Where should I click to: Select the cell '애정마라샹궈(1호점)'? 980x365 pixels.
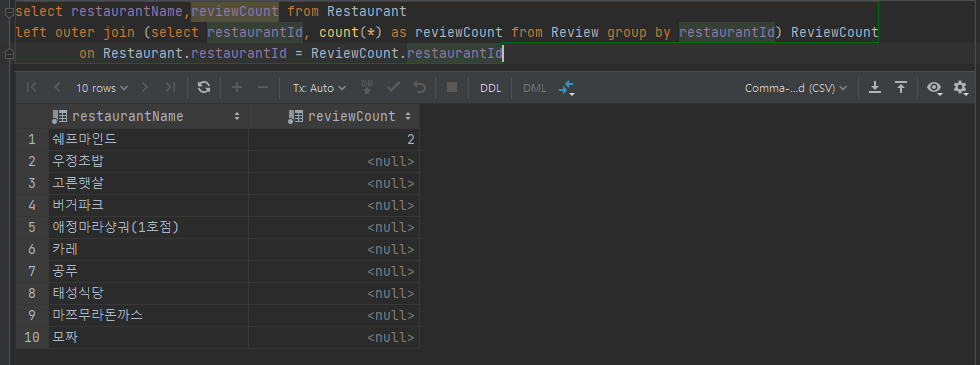pyautogui.click(x=149, y=228)
